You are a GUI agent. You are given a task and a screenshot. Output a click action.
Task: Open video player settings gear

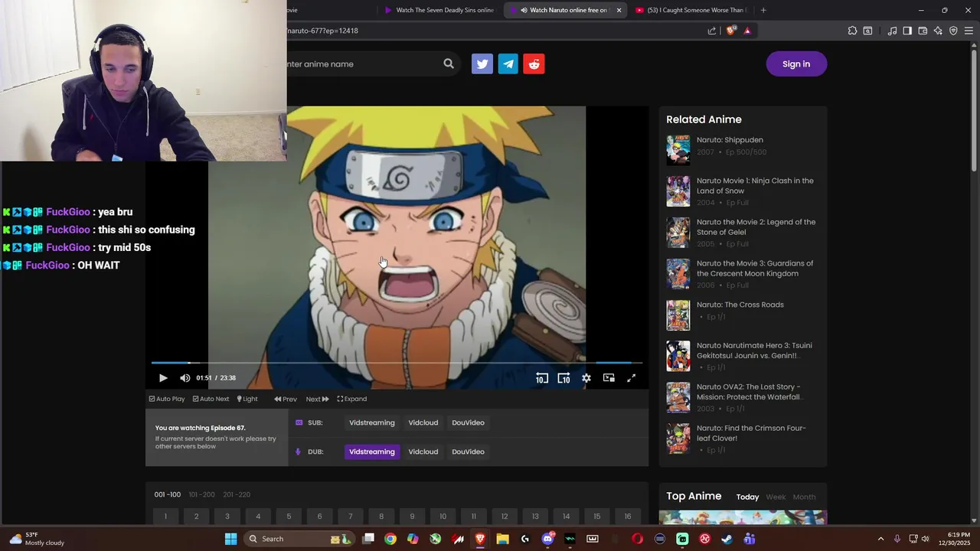[586, 378]
